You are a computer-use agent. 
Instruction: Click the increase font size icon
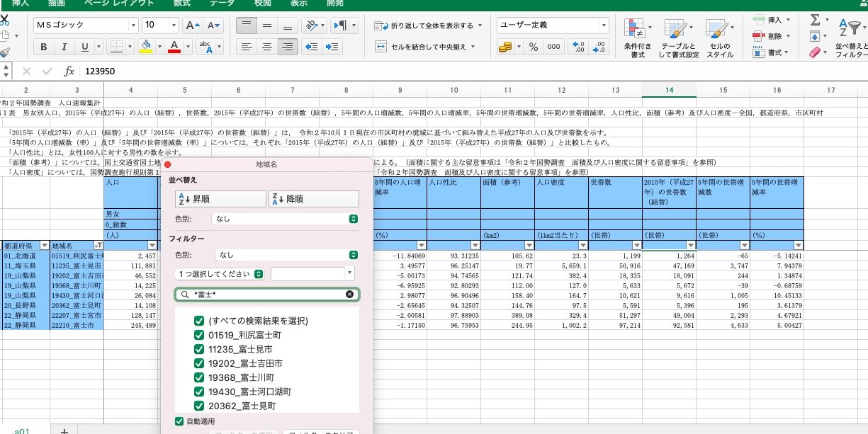click(x=191, y=25)
